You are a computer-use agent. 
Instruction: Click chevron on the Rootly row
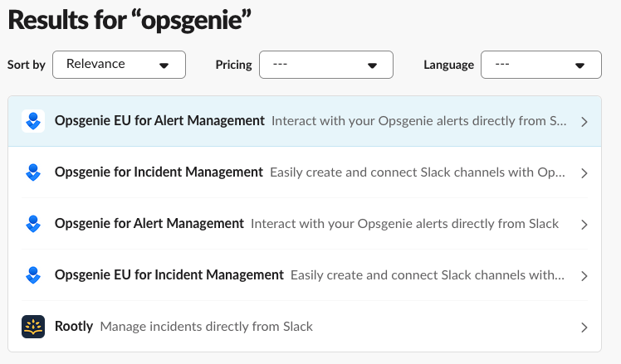(584, 328)
